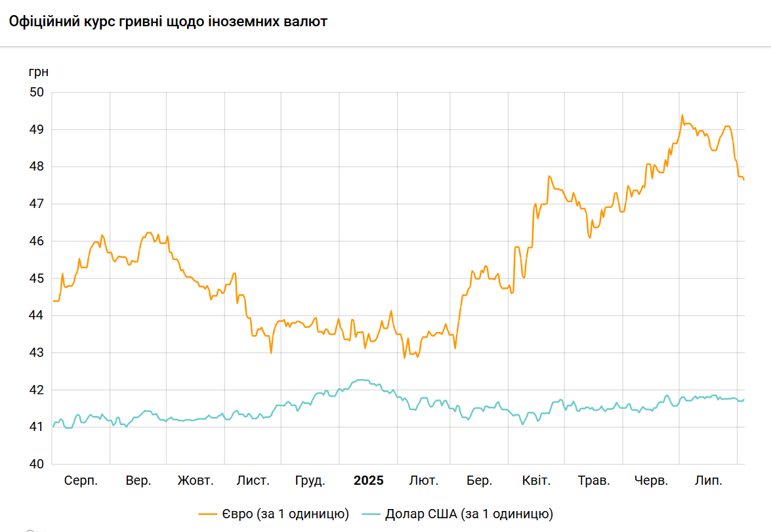This screenshot has width=771, height=532.
Task: Click the chart title about official hryvnia rate
Action: coord(168,22)
